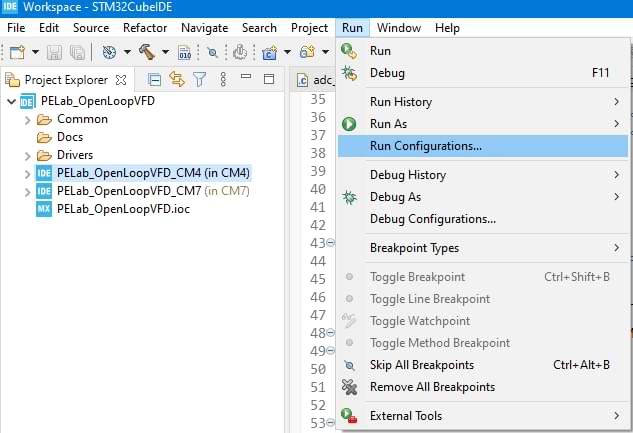
Task: Maximize the Project Explorer panel
Action: [x=269, y=79]
